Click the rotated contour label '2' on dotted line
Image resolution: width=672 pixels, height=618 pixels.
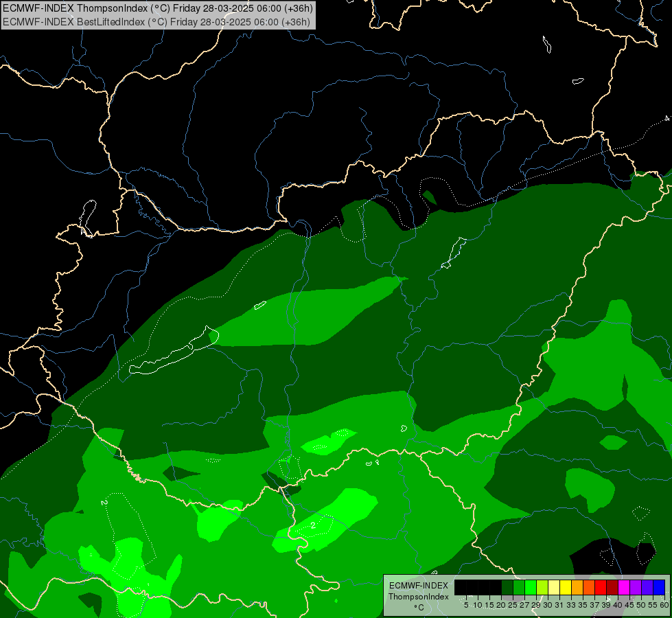point(104,502)
